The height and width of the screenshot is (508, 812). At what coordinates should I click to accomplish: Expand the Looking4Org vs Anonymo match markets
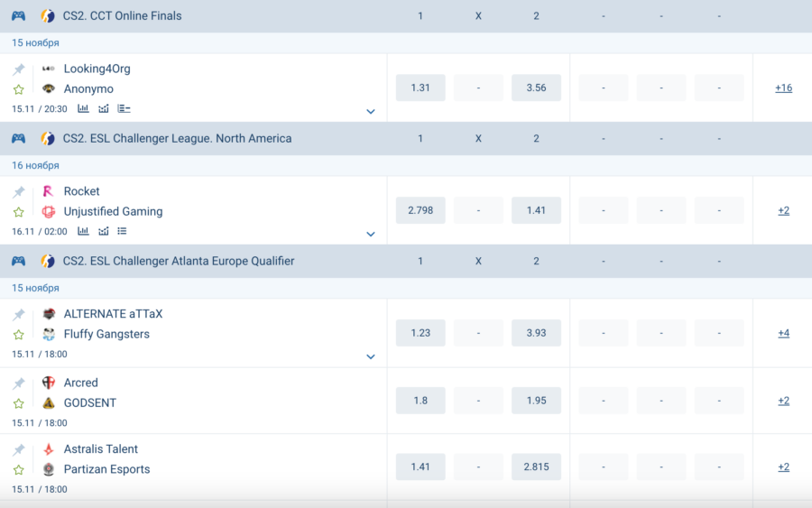point(370,112)
